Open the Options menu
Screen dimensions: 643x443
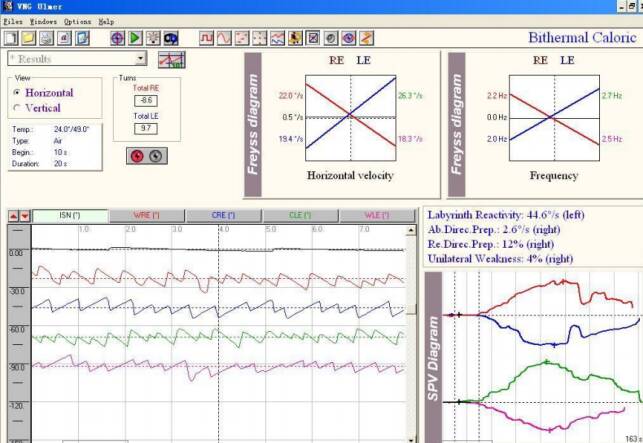(x=76, y=21)
